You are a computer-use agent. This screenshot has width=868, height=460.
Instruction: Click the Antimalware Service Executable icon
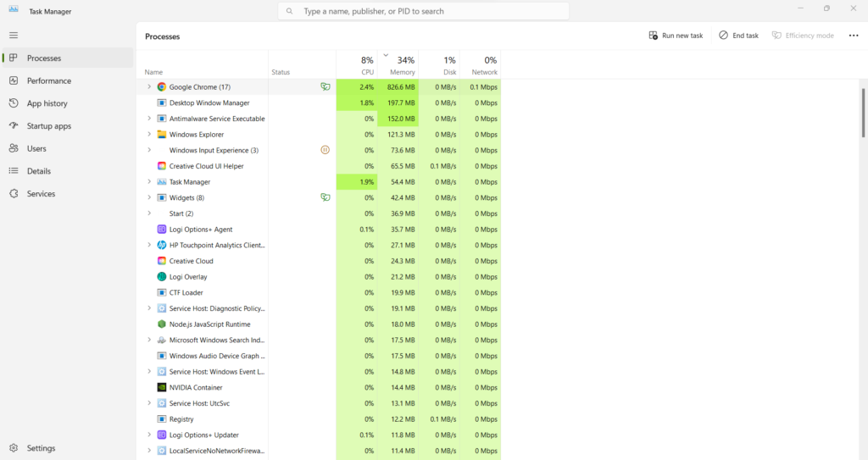click(x=162, y=119)
